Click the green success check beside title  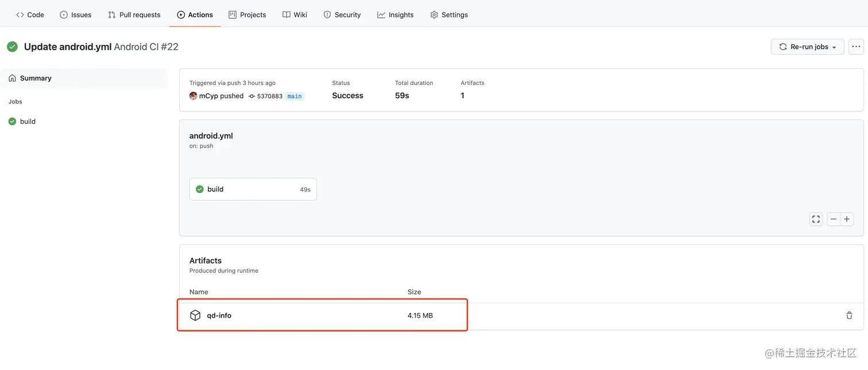coord(13,47)
